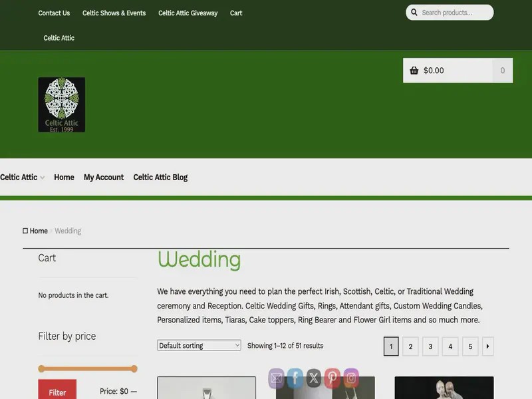
Task: Go to results page 5
Action: pyautogui.click(x=470, y=346)
